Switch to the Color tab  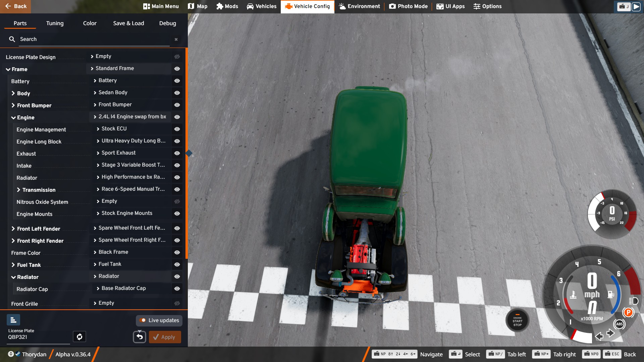[x=90, y=23]
